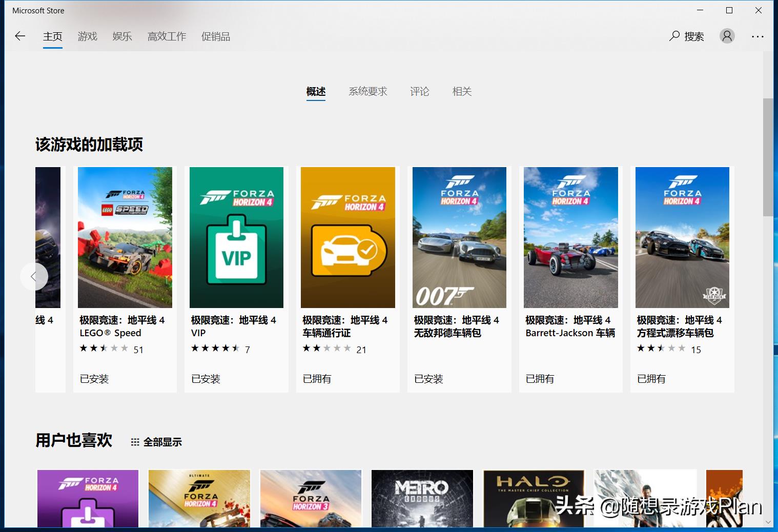Viewport: 778px width, 532px height.
Task: Switch to the 游戏 tab
Action: [88, 36]
